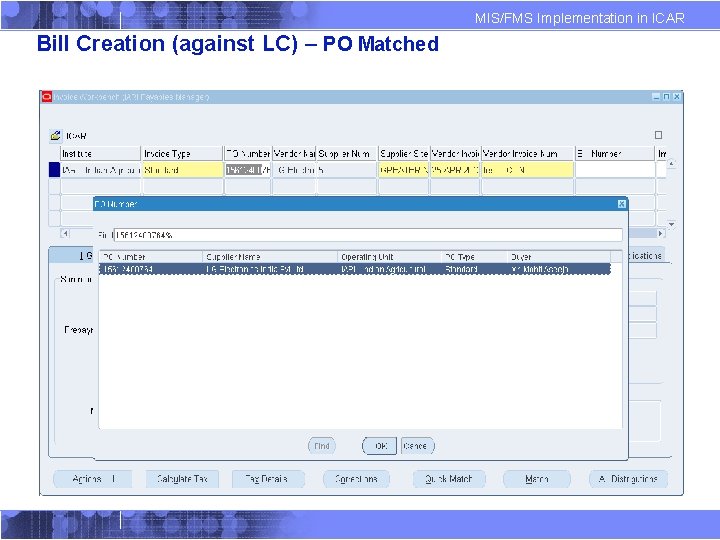Click the Operating Unit column header
Viewport: 720px width, 540px height.
click(x=390, y=257)
